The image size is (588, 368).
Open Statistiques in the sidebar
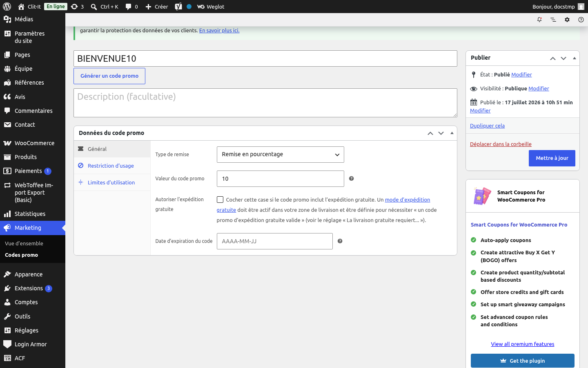coord(33,214)
